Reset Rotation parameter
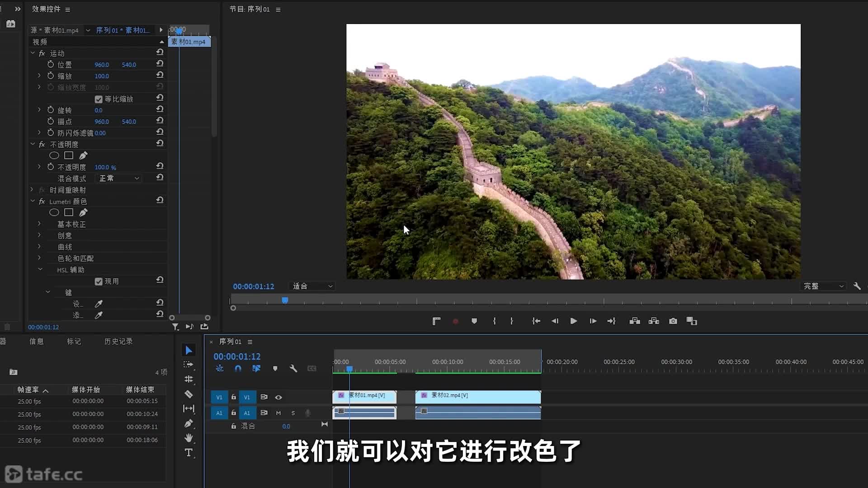 160,109
